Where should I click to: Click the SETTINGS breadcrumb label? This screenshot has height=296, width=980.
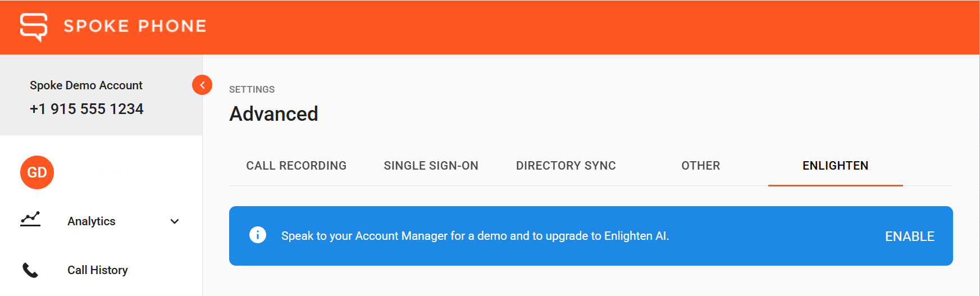[x=252, y=89]
